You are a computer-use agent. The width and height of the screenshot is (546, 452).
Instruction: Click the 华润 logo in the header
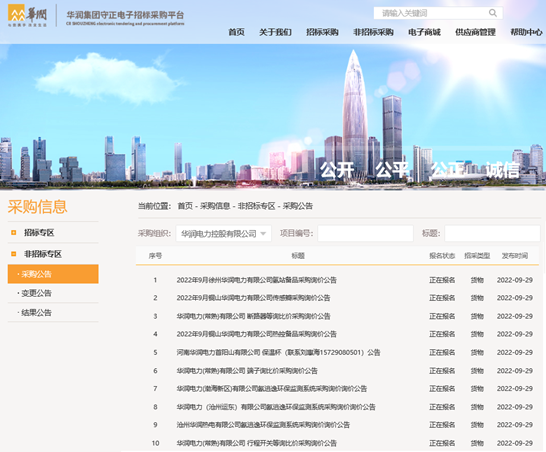tap(27, 15)
